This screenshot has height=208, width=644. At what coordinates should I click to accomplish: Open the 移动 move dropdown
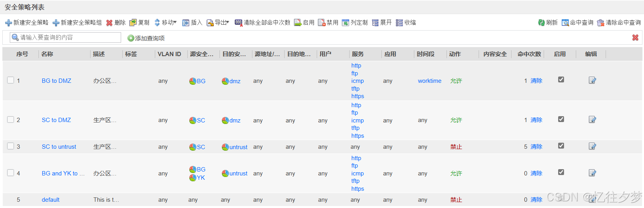165,23
